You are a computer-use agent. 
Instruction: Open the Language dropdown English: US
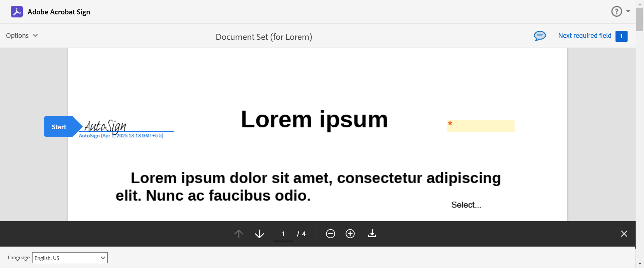(70, 258)
